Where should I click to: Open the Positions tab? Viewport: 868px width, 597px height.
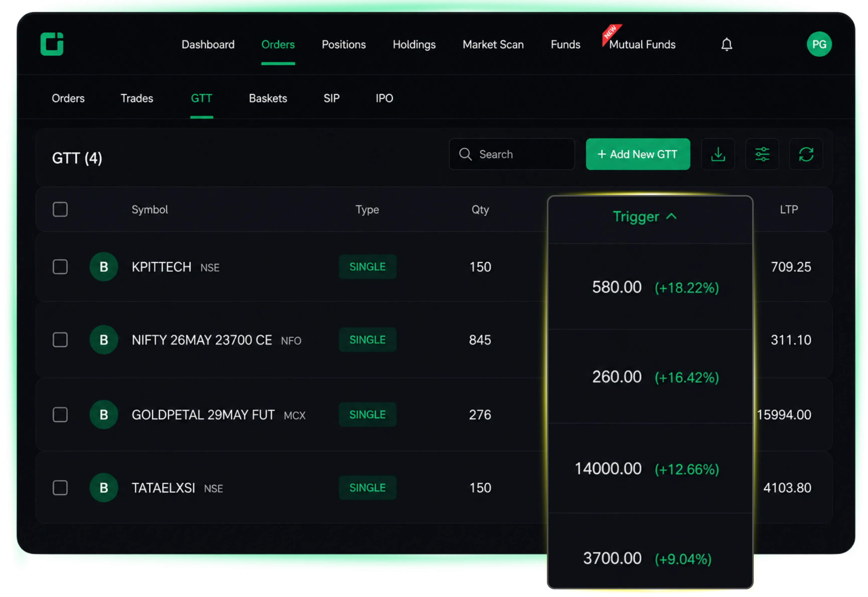click(343, 44)
